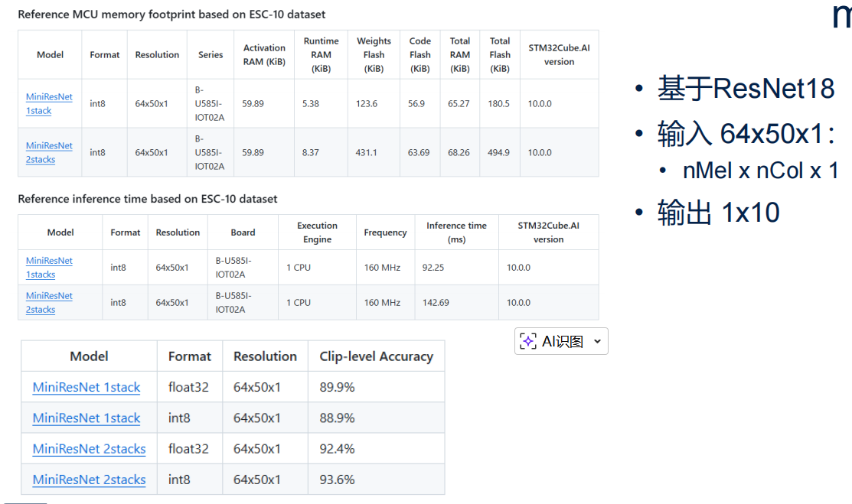
Task: Click the AI识图 button label
Action: [x=563, y=342]
